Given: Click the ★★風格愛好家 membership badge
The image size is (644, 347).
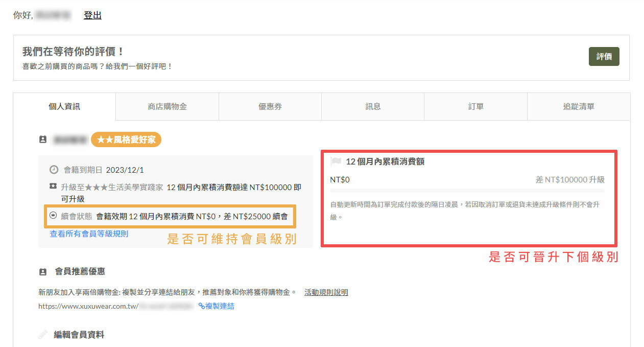Looking at the screenshot, I should [126, 139].
